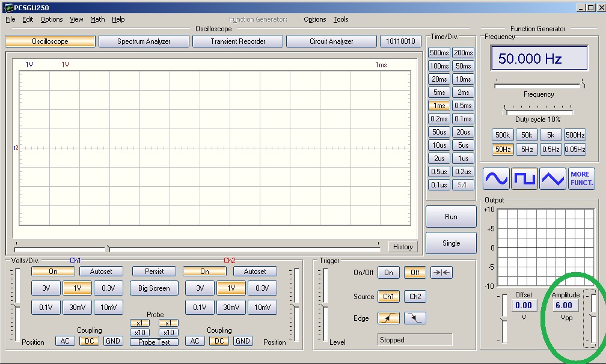This screenshot has width=606, height=364.
Task: Open the File menu
Action: tap(10, 19)
